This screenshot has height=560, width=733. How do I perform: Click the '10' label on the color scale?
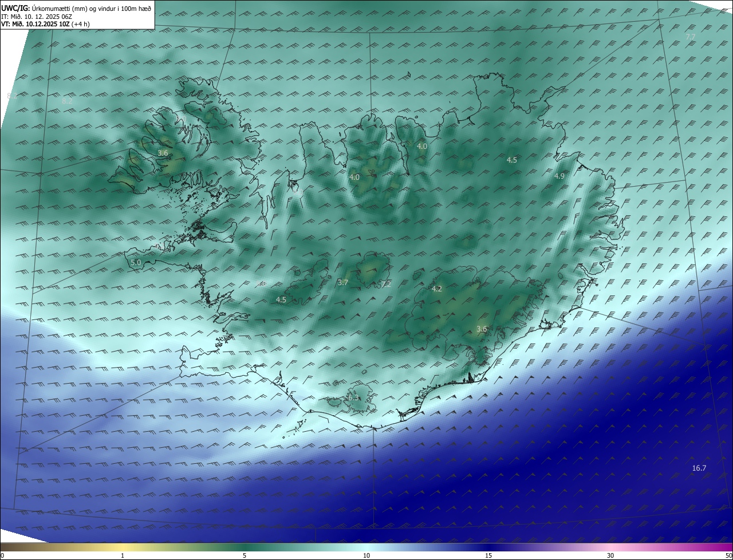tap(366, 555)
